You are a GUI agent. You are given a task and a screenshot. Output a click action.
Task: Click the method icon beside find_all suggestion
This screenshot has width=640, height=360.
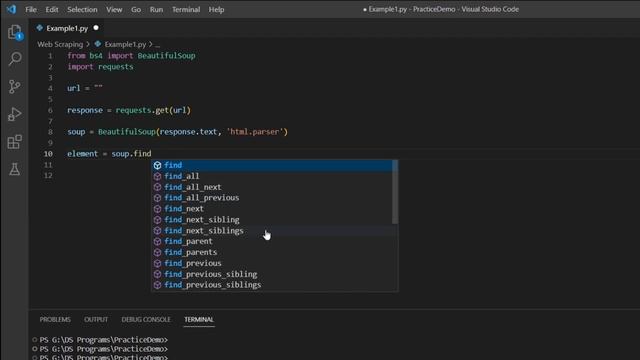[x=158, y=176]
